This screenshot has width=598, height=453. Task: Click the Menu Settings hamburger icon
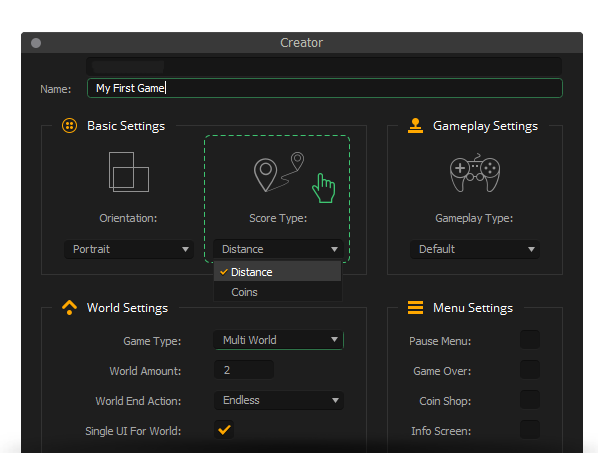(415, 307)
